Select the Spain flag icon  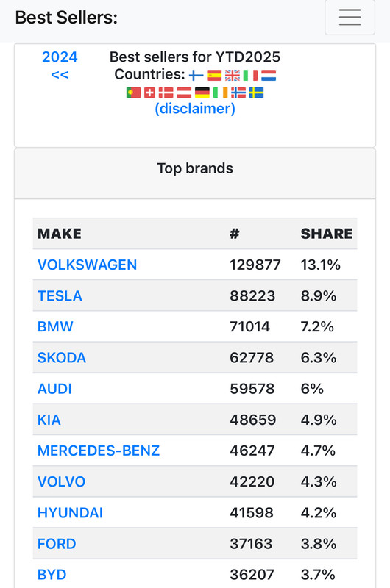click(214, 76)
